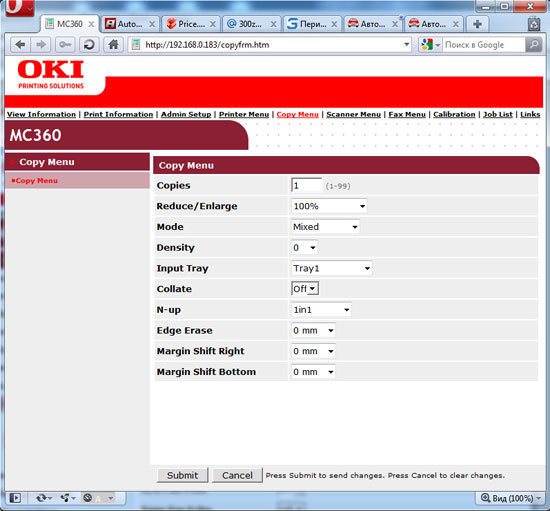This screenshot has width=550, height=511.
Task: Switch to the MC360 tab
Action: click(x=70, y=24)
